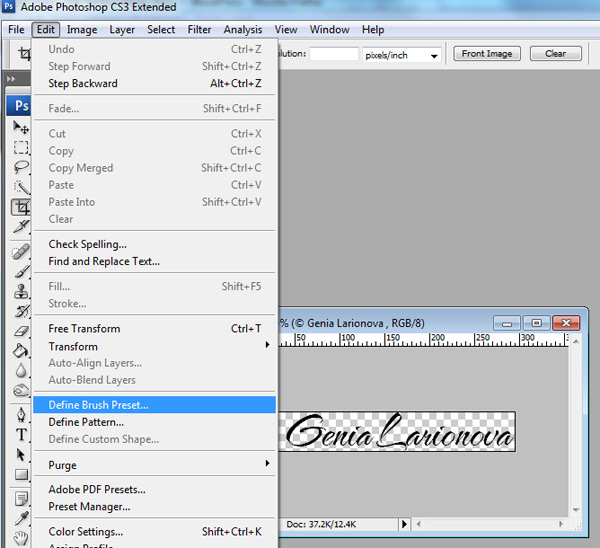Click the document's scroll up arrow

[576, 341]
